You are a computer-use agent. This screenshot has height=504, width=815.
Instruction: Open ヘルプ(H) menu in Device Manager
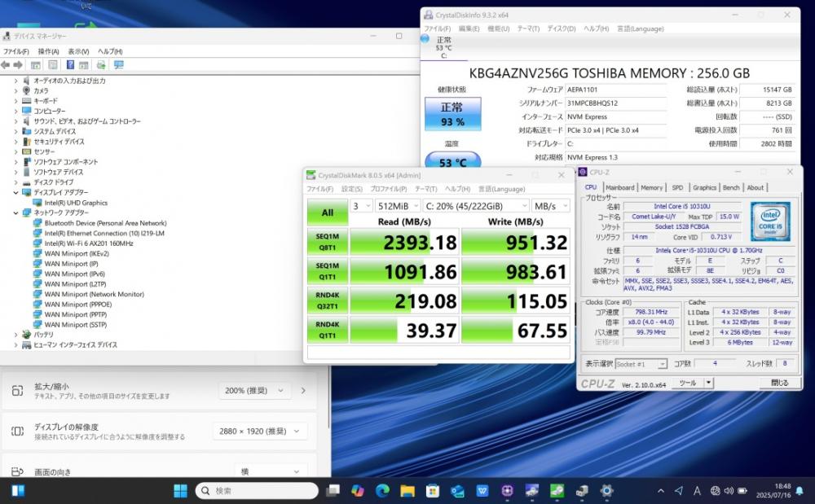[110, 51]
